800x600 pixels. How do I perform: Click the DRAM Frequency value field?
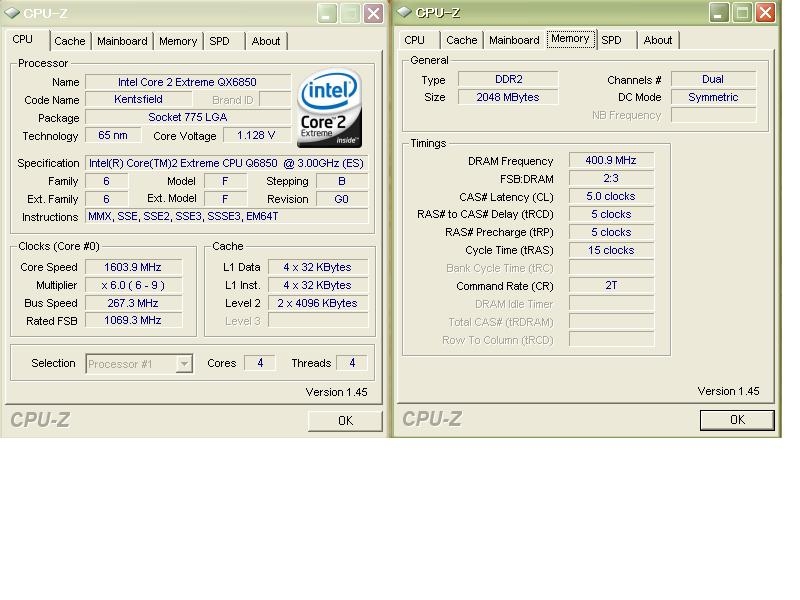click(611, 161)
